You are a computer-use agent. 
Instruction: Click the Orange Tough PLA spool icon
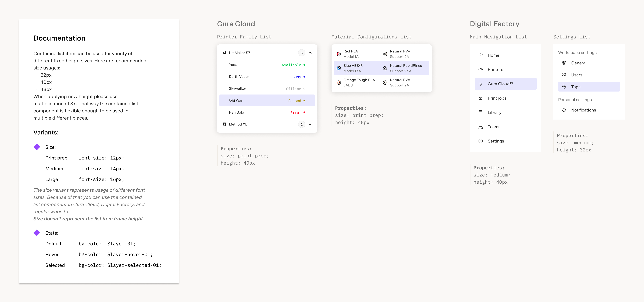tap(339, 82)
